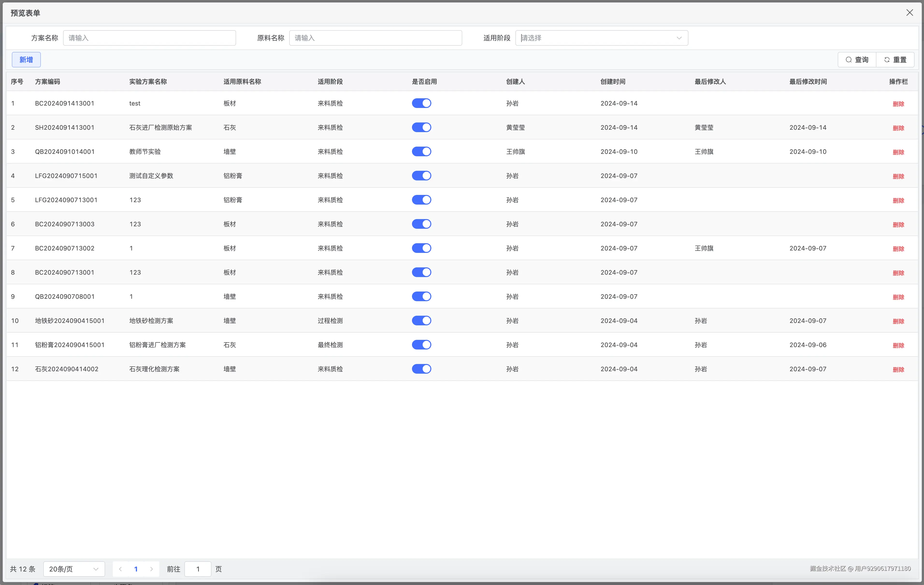Click the 前往 page jump input
Screen dimensions: 924x585
click(198, 569)
